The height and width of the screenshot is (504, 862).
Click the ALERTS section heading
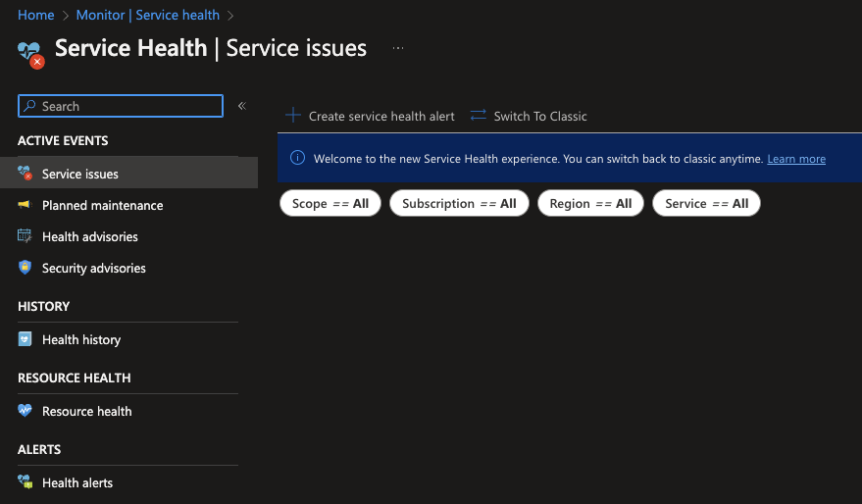pos(39,449)
